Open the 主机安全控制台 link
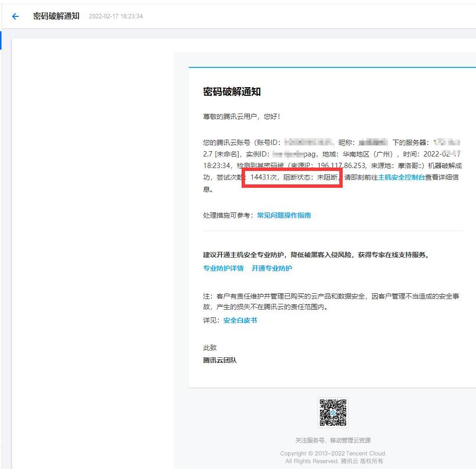The height and width of the screenshot is (469, 476). [401, 177]
